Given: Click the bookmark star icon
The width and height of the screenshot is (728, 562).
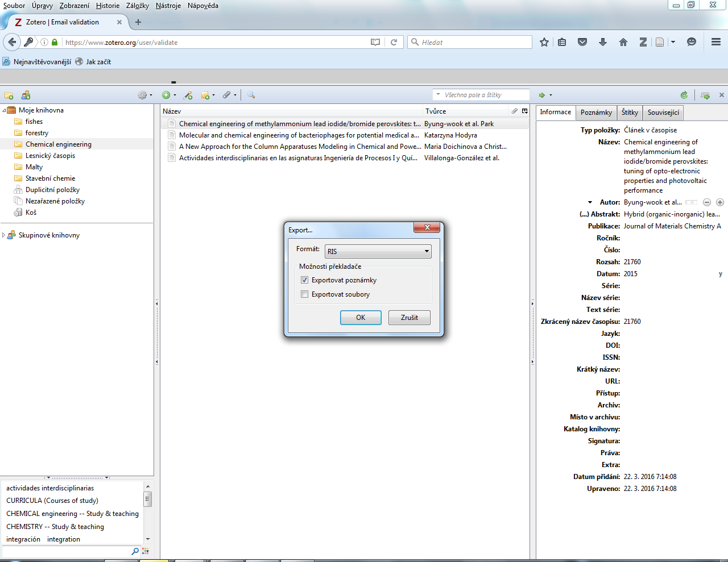Looking at the screenshot, I should click(544, 42).
